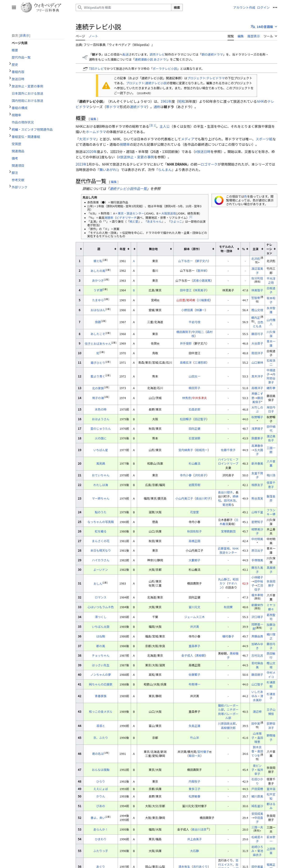Sort table by ナレーション column

pos(271,249)
